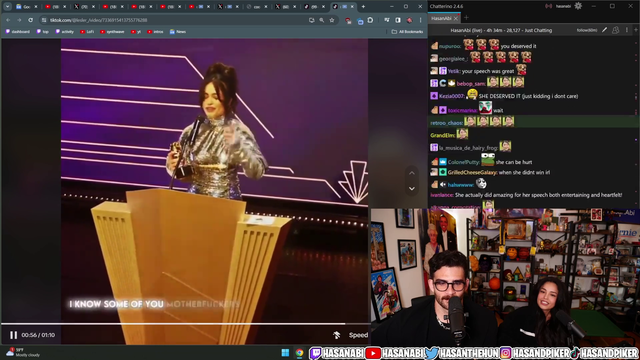This screenshot has width=640, height=360.
Task: Click browser Forward arrow
Action: (x=19, y=20)
